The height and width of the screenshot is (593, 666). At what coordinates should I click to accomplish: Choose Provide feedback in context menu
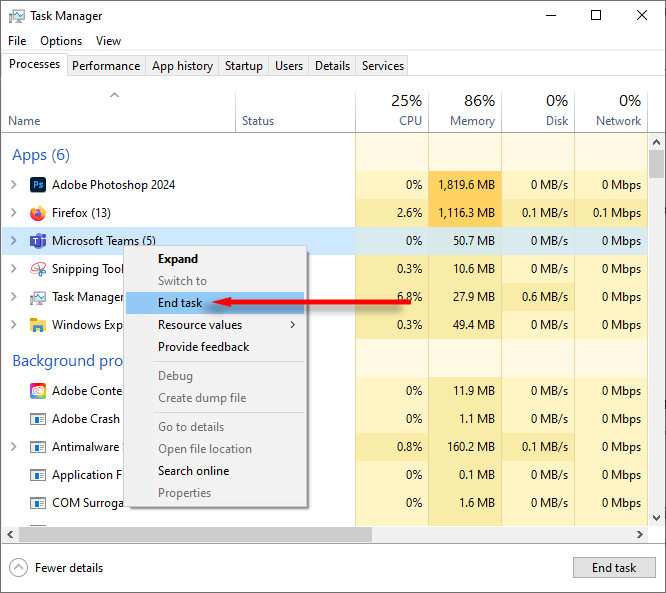(215, 347)
